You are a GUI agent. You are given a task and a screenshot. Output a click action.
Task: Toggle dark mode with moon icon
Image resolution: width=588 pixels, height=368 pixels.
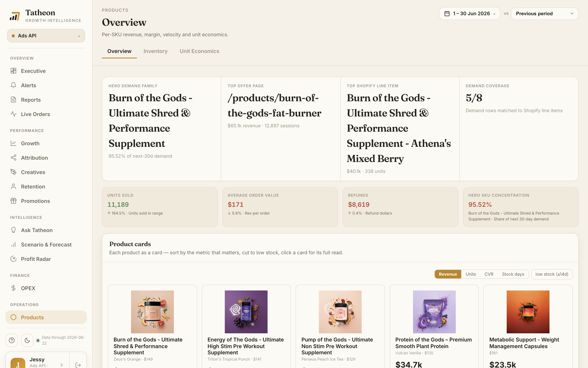(x=27, y=340)
